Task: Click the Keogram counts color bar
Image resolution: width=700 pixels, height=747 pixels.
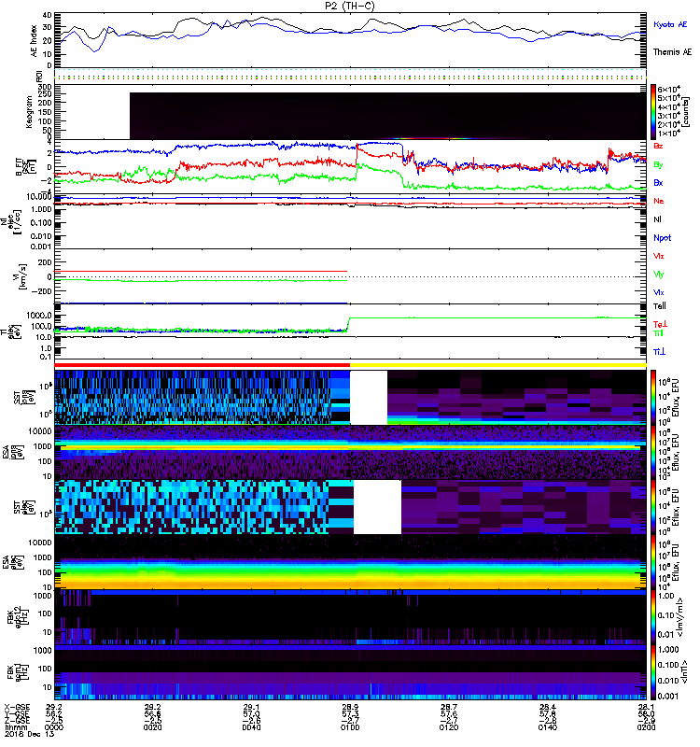Action: (x=653, y=112)
